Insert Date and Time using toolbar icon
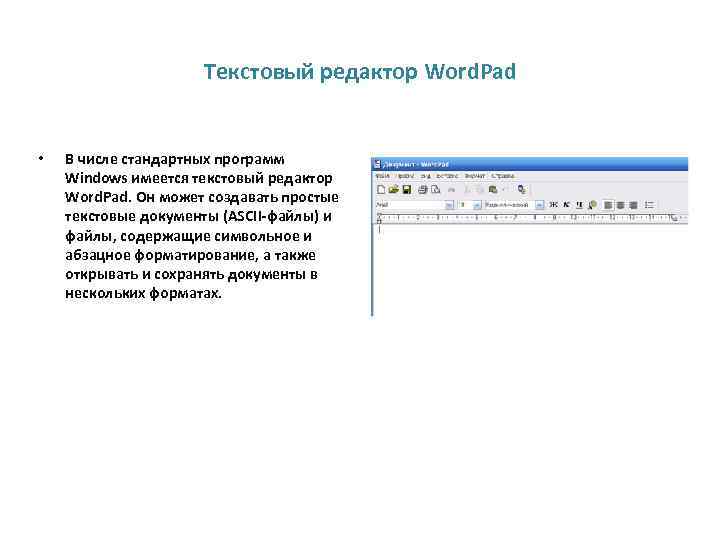This screenshot has height=540, width=720. pyautogui.click(x=522, y=189)
